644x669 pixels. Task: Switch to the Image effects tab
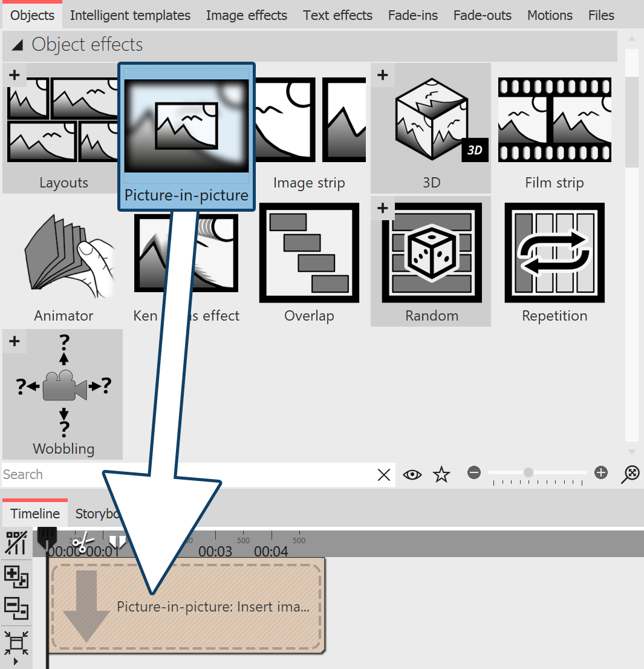click(x=246, y=15)
